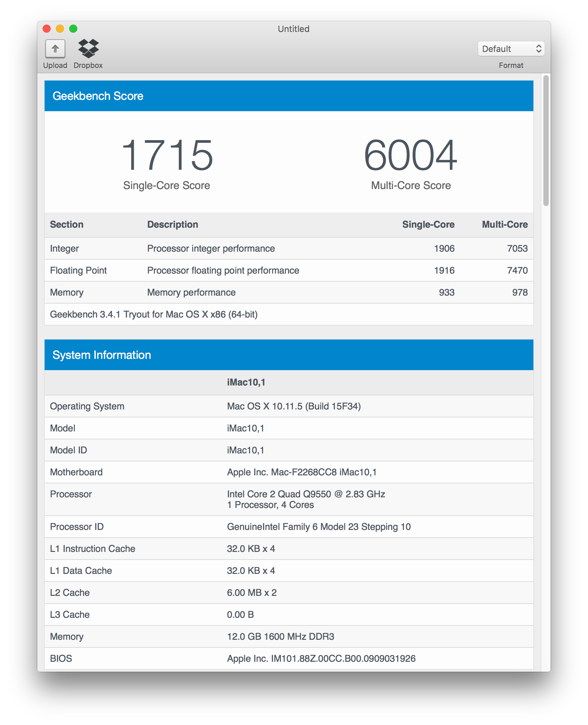Click the System Information header
This screenshot has width=588, height=725.
point(289,355)
